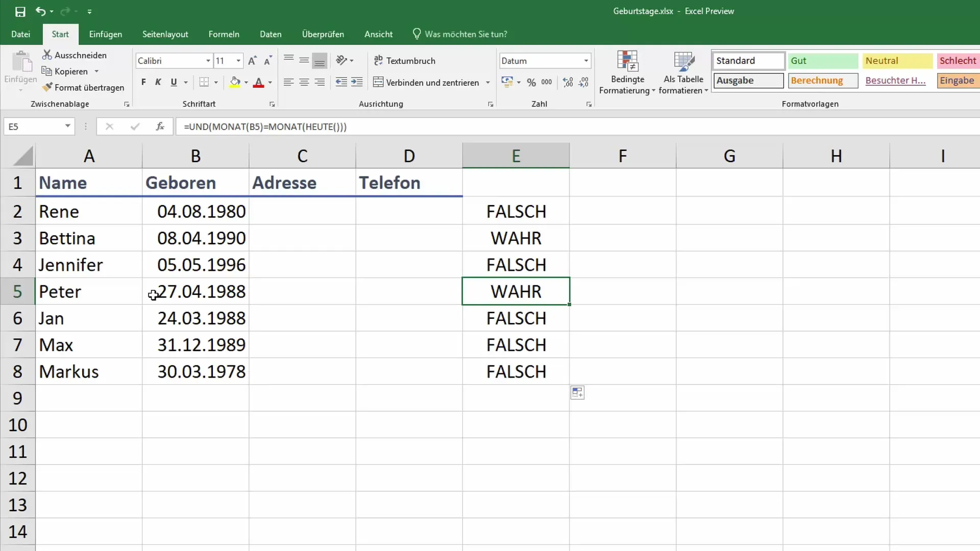Viewport: 980px width, 551px height.
Task: Align cell text left
Action: (288, 82)
